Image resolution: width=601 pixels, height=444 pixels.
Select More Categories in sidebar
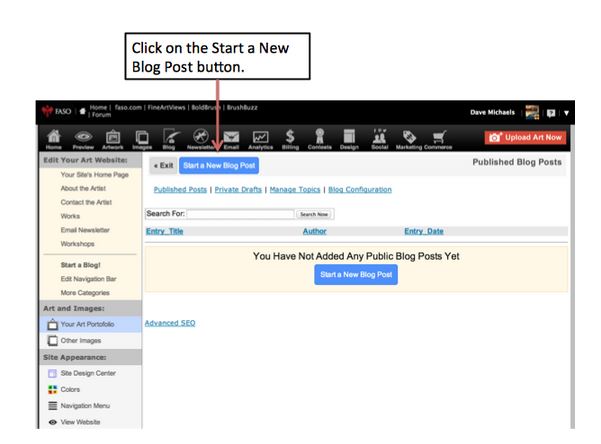click(x=85, y=293)
